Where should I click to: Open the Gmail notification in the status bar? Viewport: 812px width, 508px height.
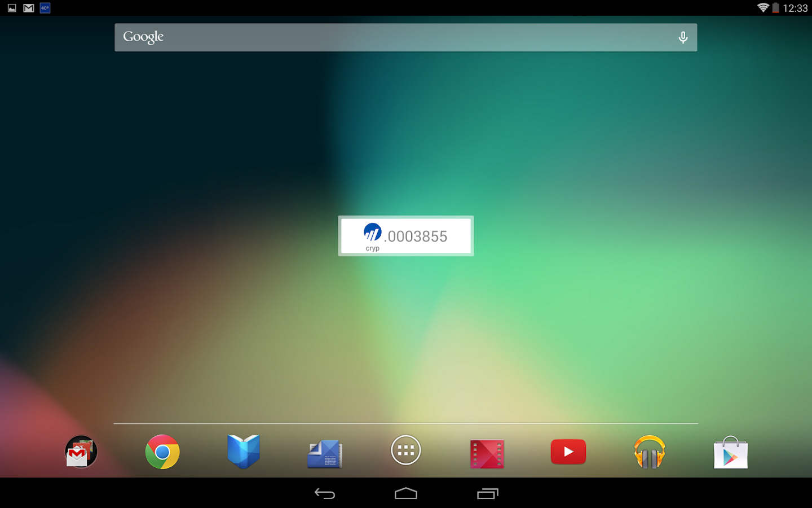click(29, 8)
